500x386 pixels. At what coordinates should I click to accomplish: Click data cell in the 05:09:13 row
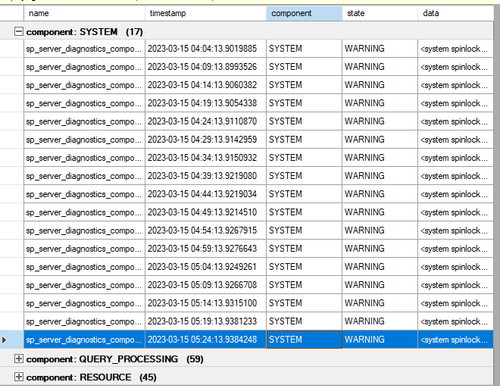pyautogui.click(x=456, y=285)
